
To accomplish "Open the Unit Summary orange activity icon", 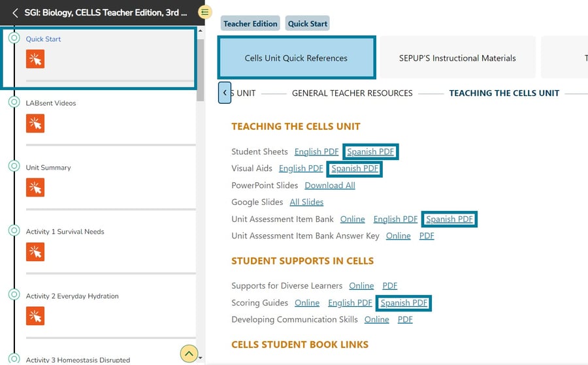I will (35, 187).
